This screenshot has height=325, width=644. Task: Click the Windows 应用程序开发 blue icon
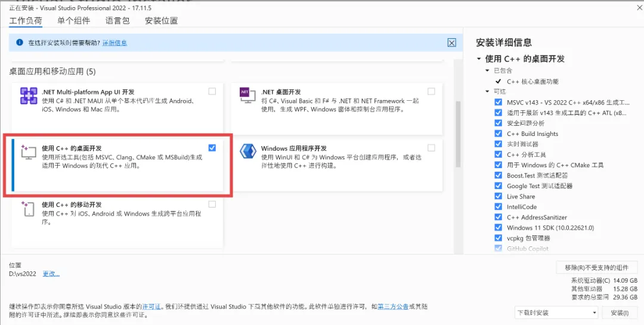[x=247, y=151]
